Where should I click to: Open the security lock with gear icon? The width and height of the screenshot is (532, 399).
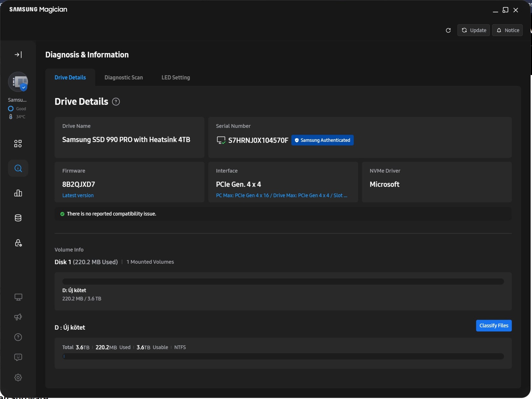coord(18,243)
